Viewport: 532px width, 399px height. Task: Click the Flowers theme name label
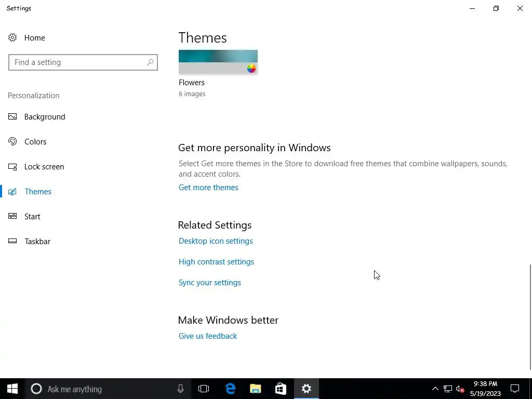pyautogui.click(x=192, y=83)
